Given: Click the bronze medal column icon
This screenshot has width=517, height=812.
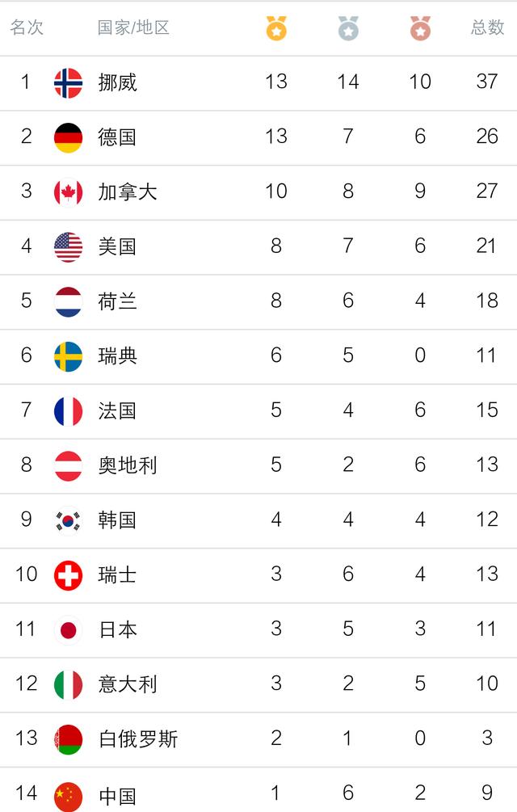Looking at the screenshot, I should click(x=420, y=29).
